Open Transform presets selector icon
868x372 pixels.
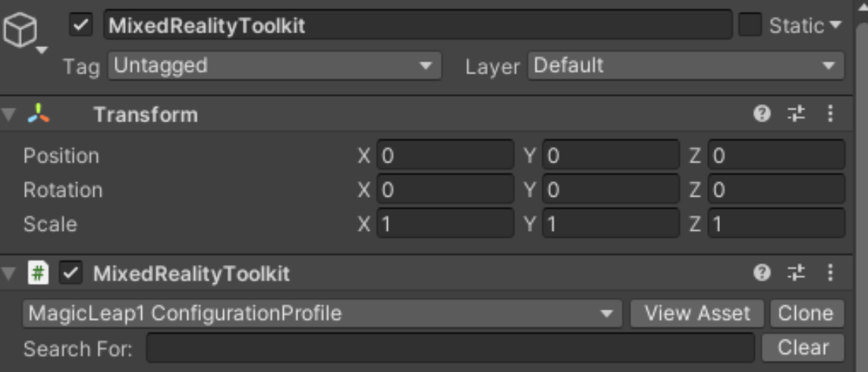point(796,115)
